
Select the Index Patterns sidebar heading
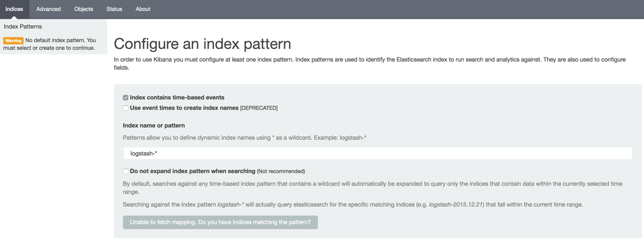(x=23, y=27)
